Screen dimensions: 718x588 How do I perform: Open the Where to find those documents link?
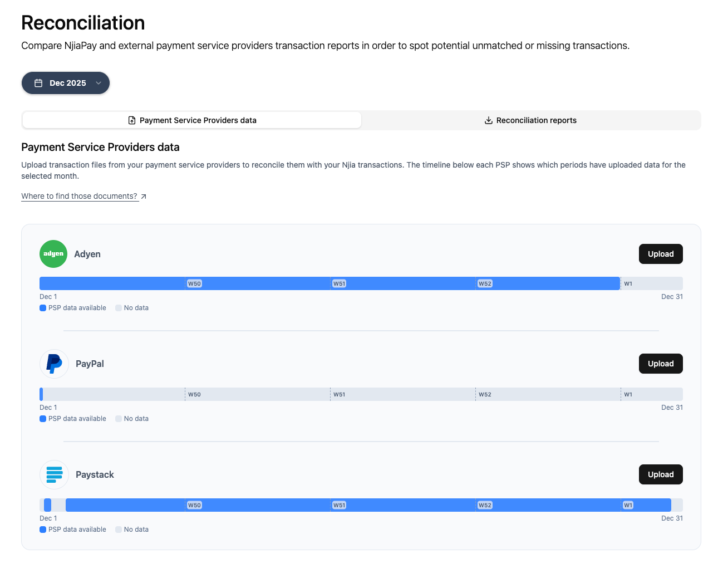click(79, 196)
